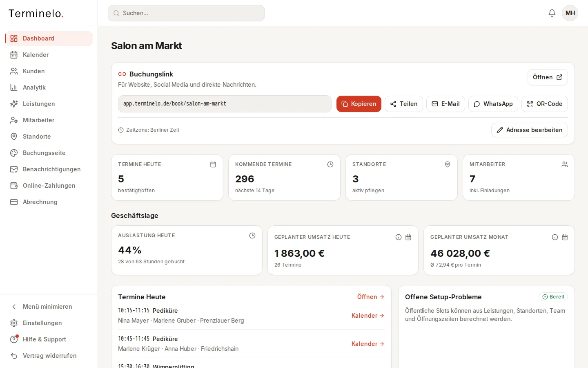Select Online-Zahlungen in the sidebar

click(x=49, y=186)
